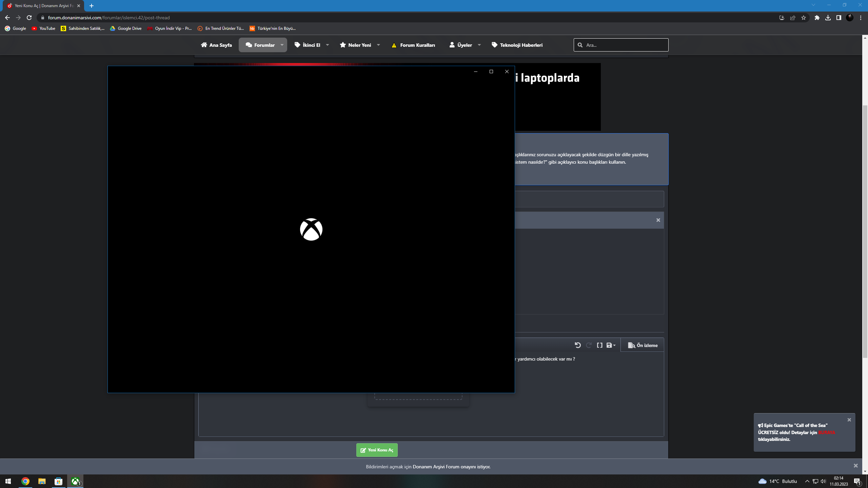Follow the BURAYA link in notice
Image resolution: width=868 pixels, height=488 pixels.
[x=827, y=432]
